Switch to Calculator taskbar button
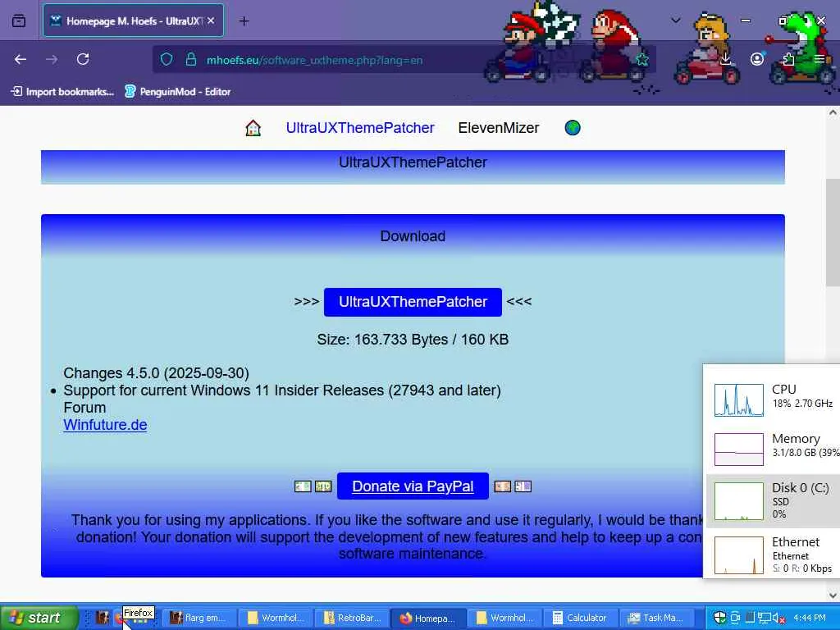This screenshot has height=630, width=840. pos(580,619)
